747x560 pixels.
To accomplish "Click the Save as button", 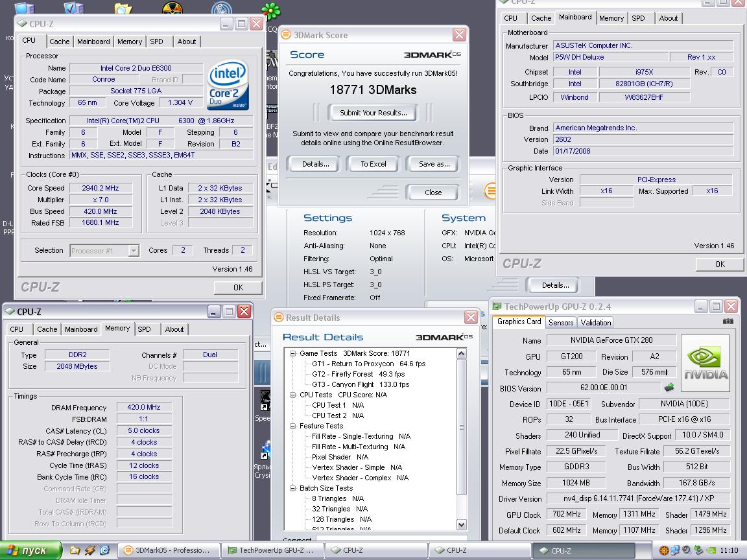I will coord(434,164).
